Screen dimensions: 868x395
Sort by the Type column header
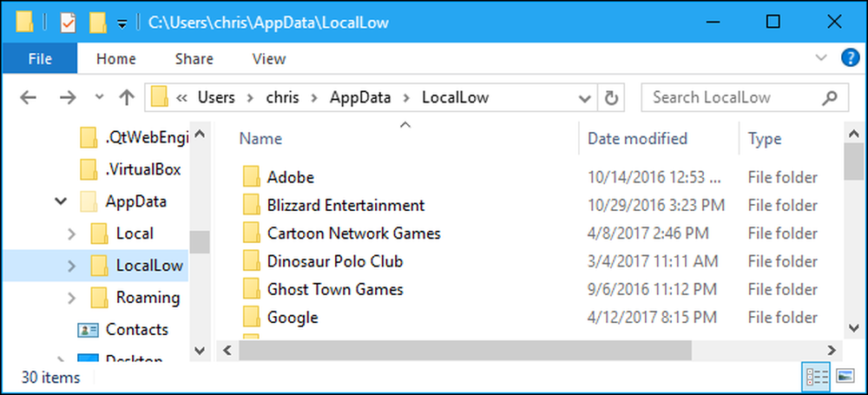[765, 139]
